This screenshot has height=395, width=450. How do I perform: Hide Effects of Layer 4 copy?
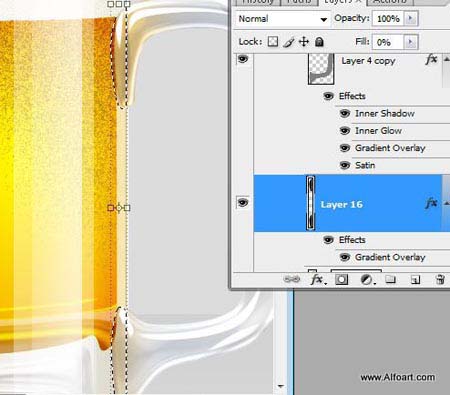pyautogui.click(x=328, y=96)
